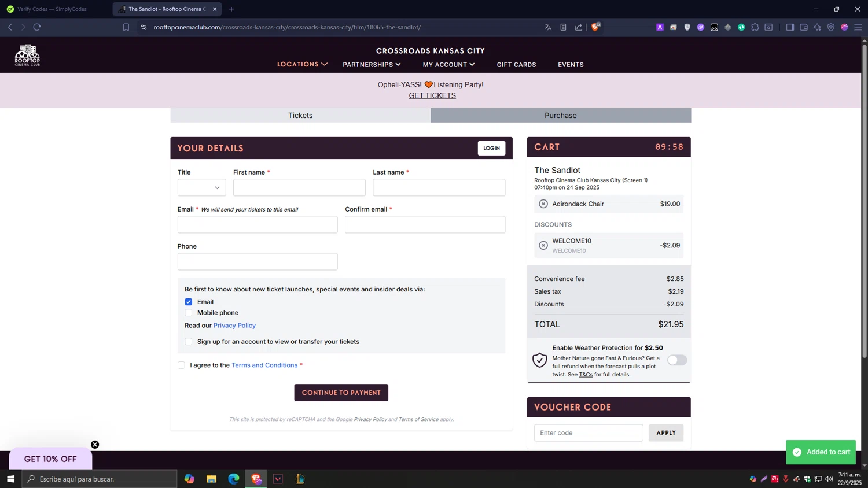Open the extensions puzzle piece icon
Image resolution: width=868 pixels, height=488 pixels.
coord(755,27)
